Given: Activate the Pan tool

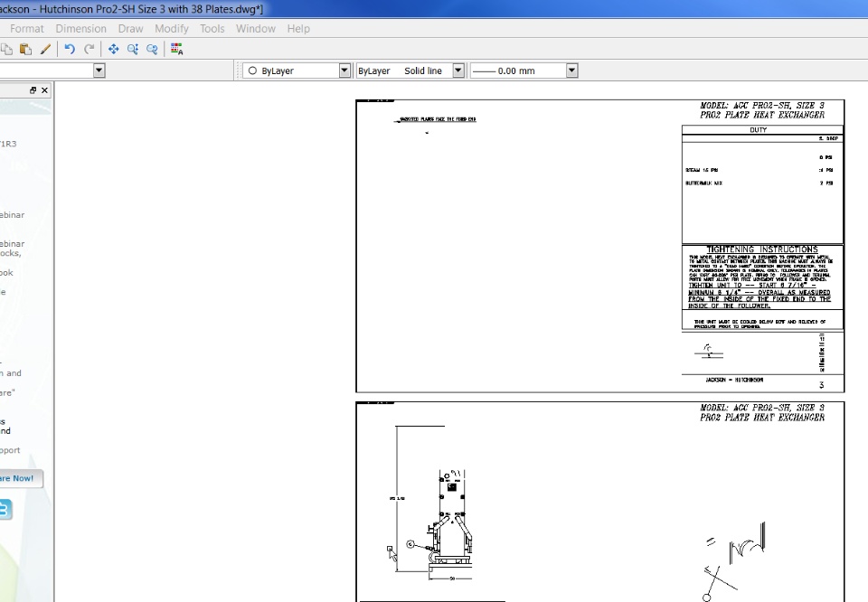Looking at the screenshot, I should 114,49.
